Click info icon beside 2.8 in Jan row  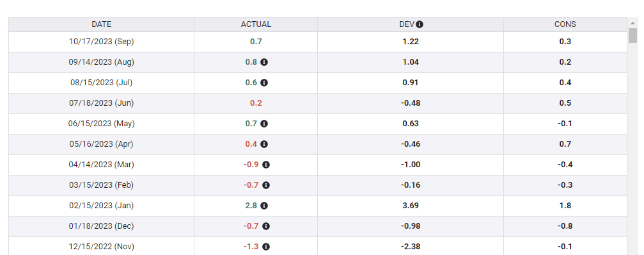264,206
